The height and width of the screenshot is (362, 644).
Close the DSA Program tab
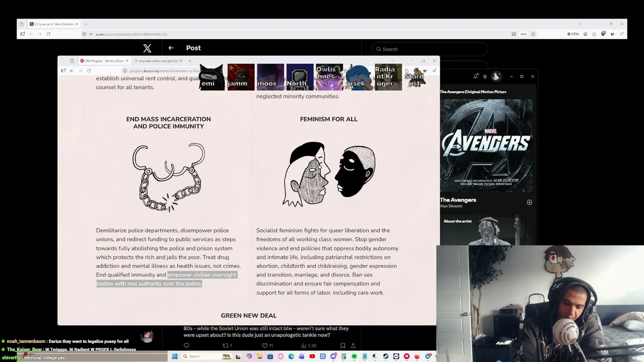[127, 61]
